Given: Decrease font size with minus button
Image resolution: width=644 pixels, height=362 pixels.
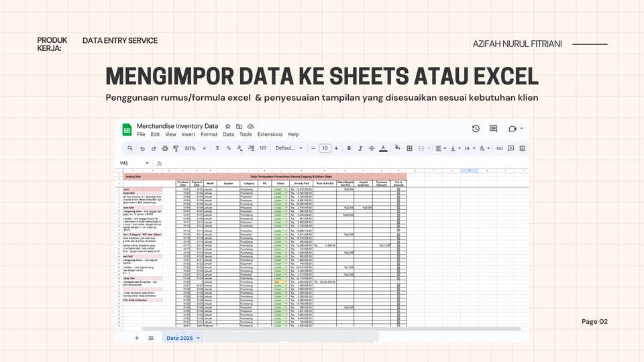Looking at the screenshot, I should point(313,148).
